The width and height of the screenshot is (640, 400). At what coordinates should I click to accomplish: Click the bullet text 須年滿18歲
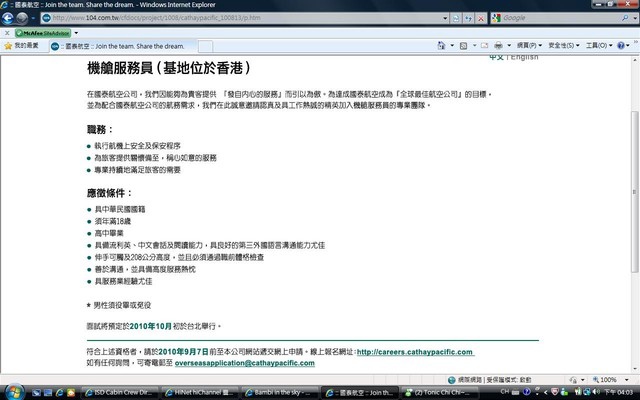pyautogui.click(x=113, y=221)
